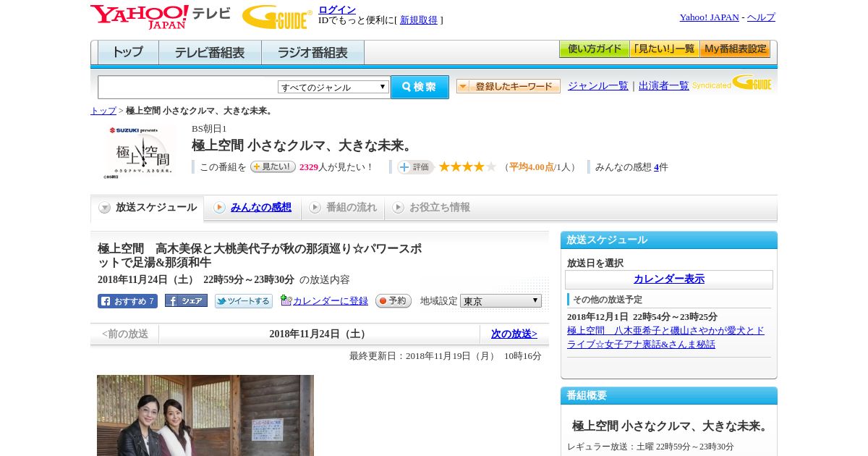Click the G-GUIDE logo in header
The height and width of the screenshot is (456, 868).
point(277,17)
